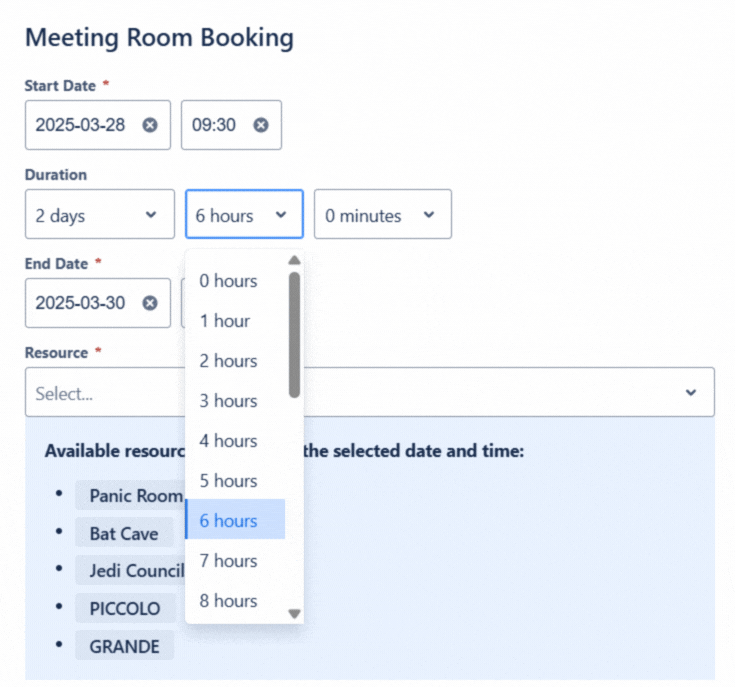Select 0 hours from the list
This screenshot has width=735, height=687.
(x=229, y=281)
